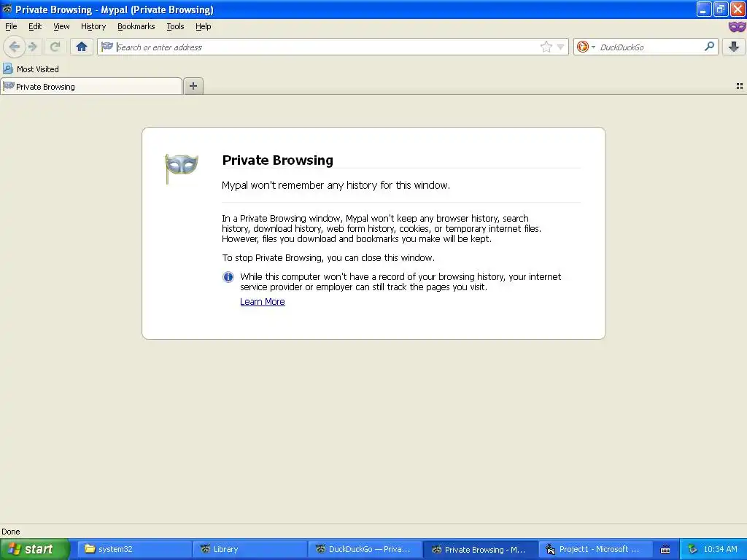Screen dimensions: 747x560
Task: Open the address bar history dropdown
Action: pyautogui.click(x=561, y=47)
